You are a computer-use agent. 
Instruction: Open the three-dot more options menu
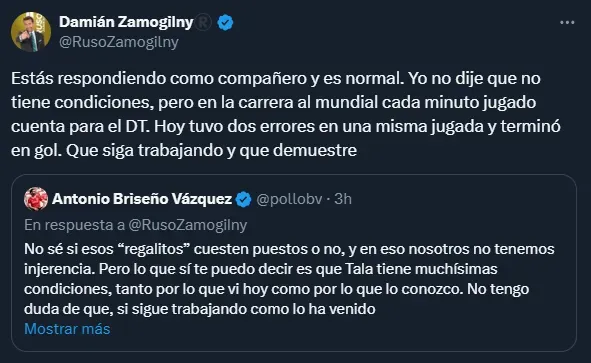click(567, 23)
